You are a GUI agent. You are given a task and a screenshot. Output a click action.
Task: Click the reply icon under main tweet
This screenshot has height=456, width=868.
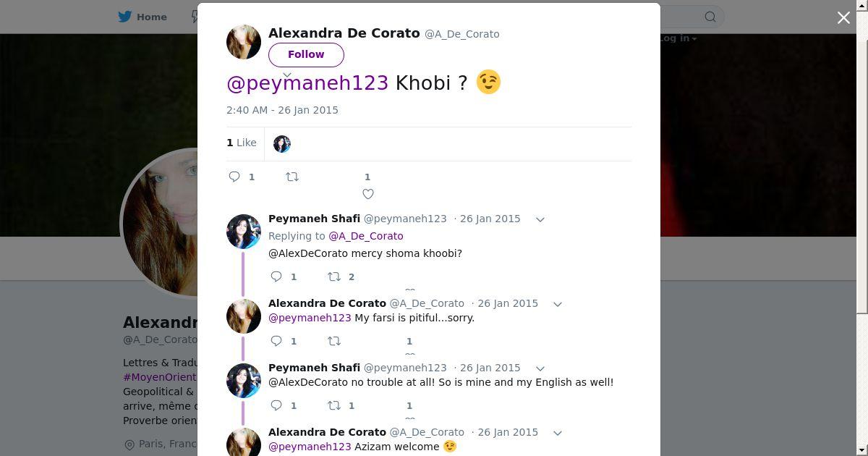pyautogui.click(x=234, y=177)
